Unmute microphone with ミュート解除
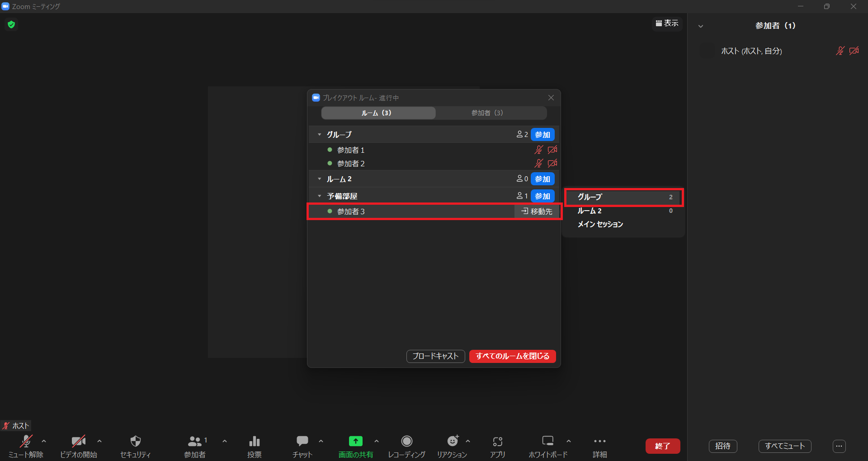Screen dimensions: 868x461 [26, 442]
